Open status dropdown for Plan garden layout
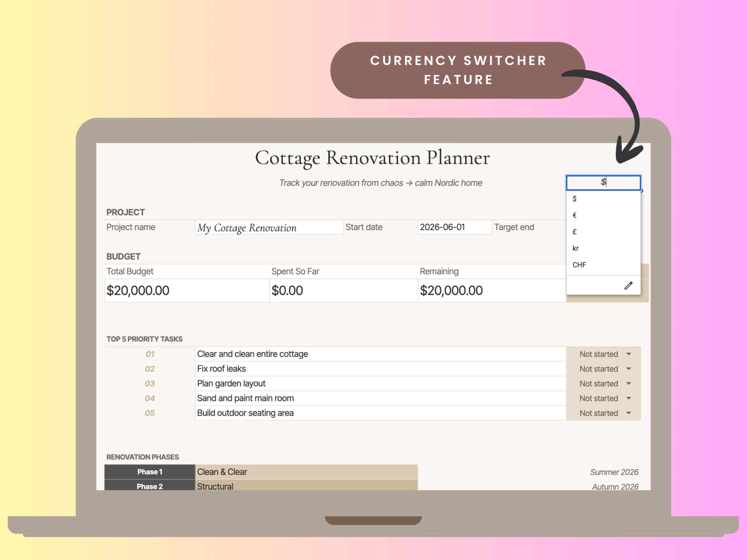 click(629, 384)
